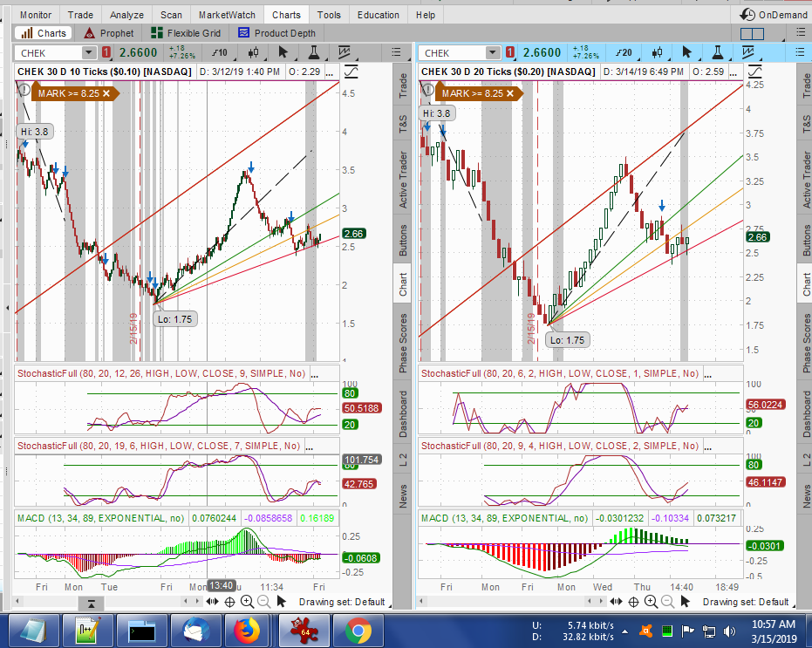
Task: Click the left chart price scale auto-fit line icon
Action: pyautogui.click(x=351, y=72)
